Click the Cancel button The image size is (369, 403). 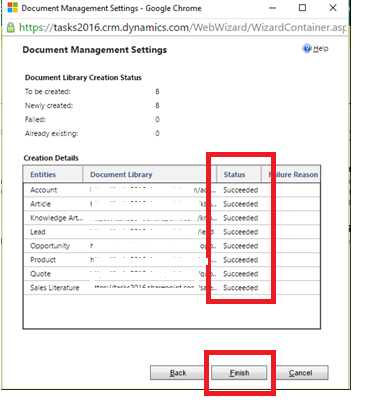click(x=300, y=373)
